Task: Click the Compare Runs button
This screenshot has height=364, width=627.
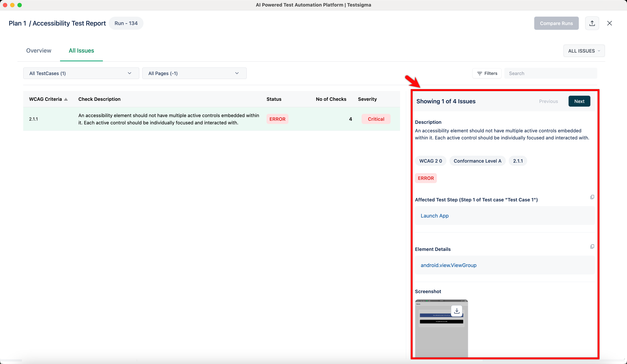Action: point(556,23)
